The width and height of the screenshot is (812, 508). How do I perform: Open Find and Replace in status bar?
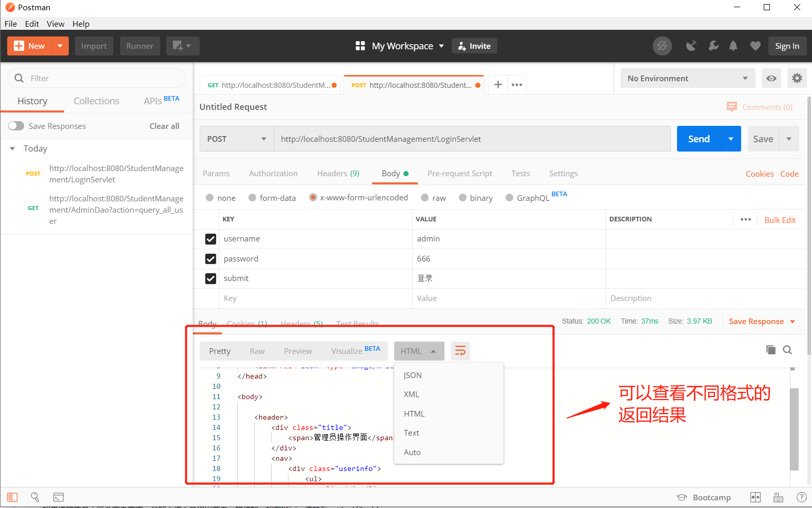pos(35,497)
